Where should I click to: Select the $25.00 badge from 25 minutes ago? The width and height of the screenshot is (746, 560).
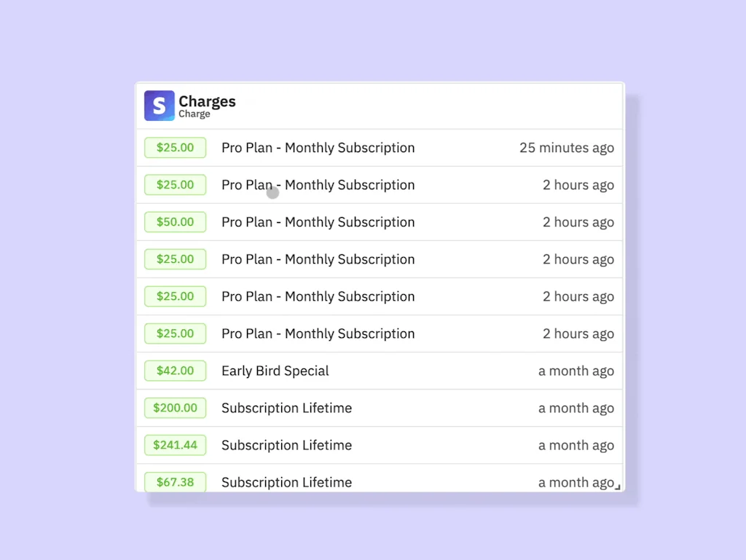tap(175, 148)
